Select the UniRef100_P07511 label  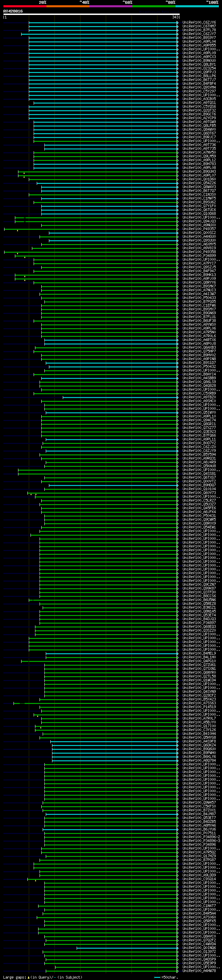(199, 833)
